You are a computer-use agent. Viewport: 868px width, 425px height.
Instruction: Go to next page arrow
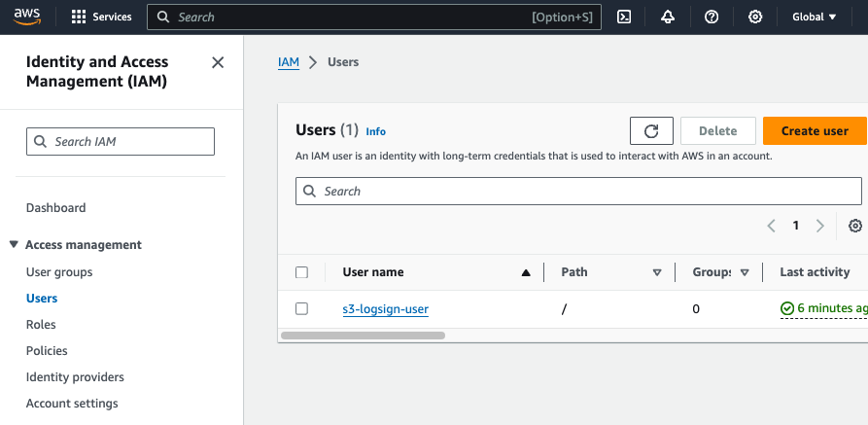820,226
